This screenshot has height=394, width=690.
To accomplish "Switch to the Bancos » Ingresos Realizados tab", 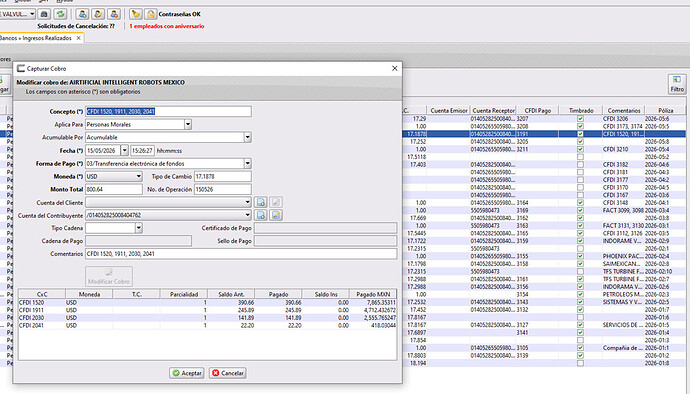I will point(37,38).
